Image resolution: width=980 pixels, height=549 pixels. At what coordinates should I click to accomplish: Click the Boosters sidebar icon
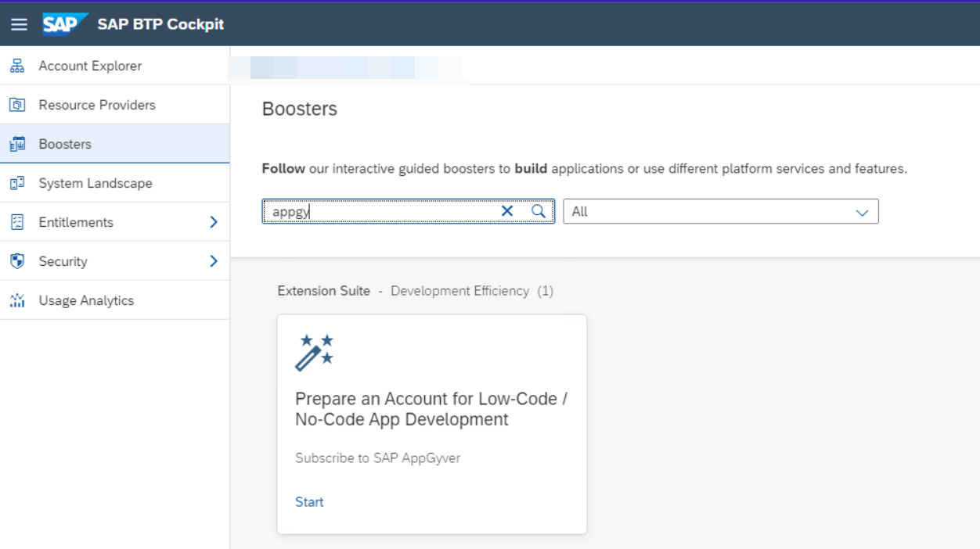click(x=17, y=144)
